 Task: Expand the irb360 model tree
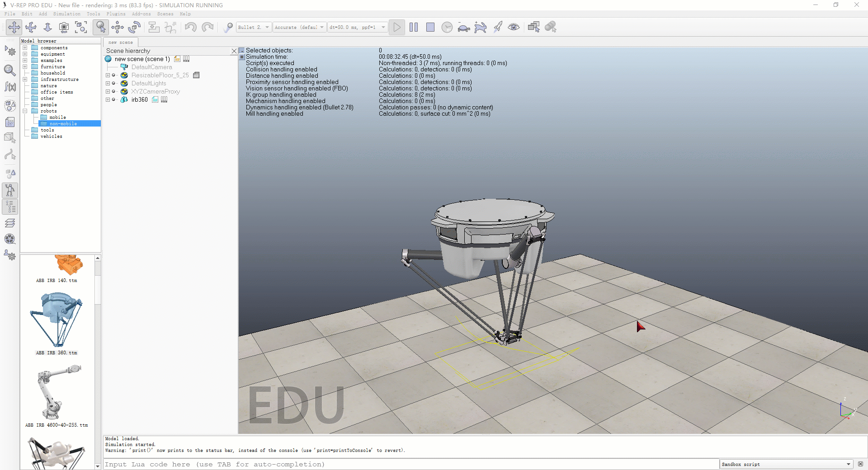[x=108, y=100]
